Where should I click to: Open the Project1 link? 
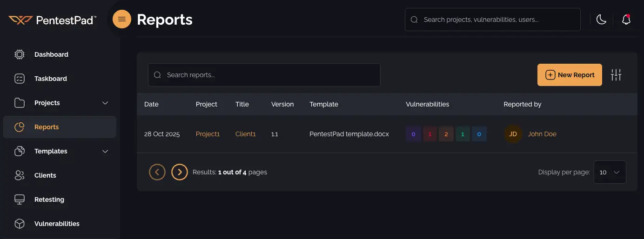point(208,134)
